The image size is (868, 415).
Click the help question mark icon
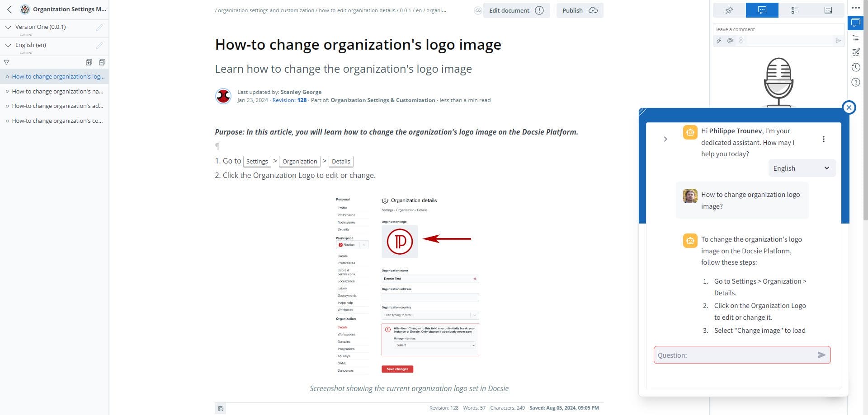(855, 82)
